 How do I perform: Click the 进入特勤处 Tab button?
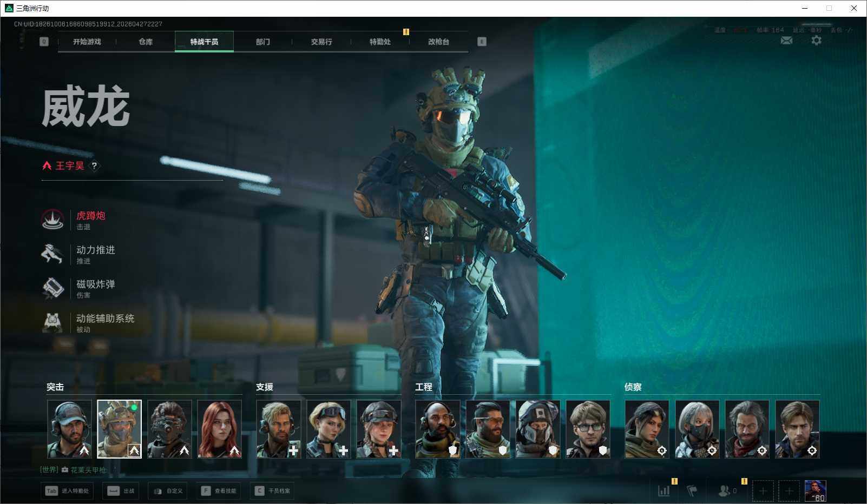[67, 491]
